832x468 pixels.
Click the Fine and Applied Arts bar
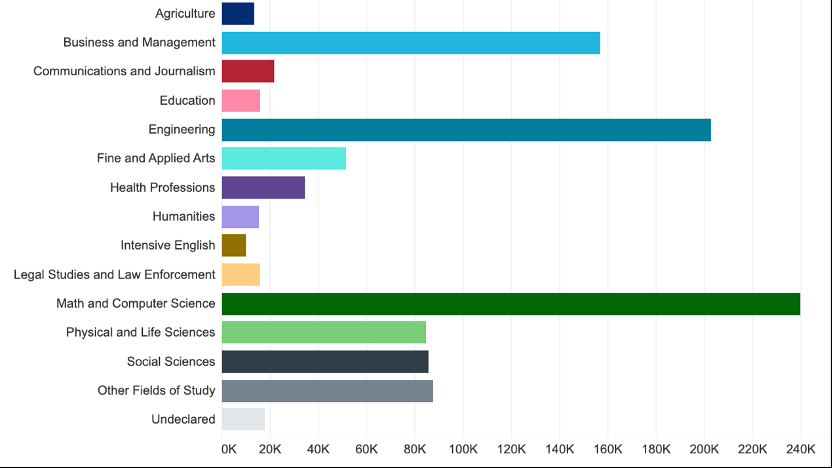click(284, 159)
